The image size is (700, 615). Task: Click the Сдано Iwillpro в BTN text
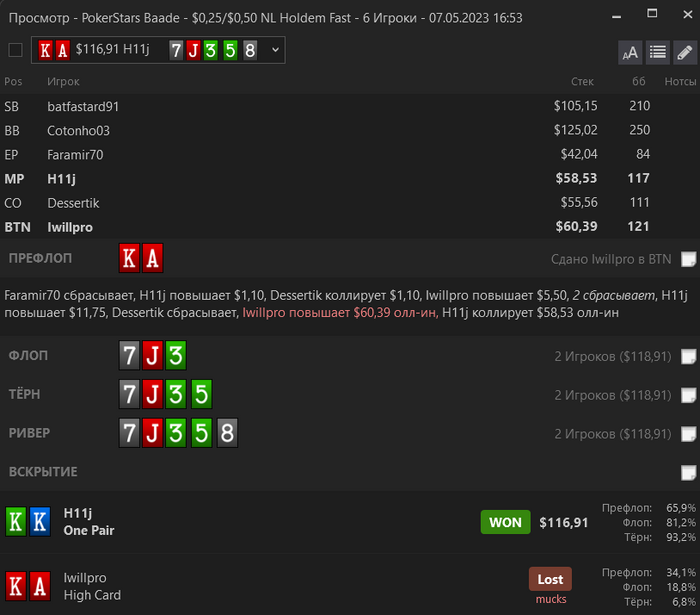click(x=611, y=259)
